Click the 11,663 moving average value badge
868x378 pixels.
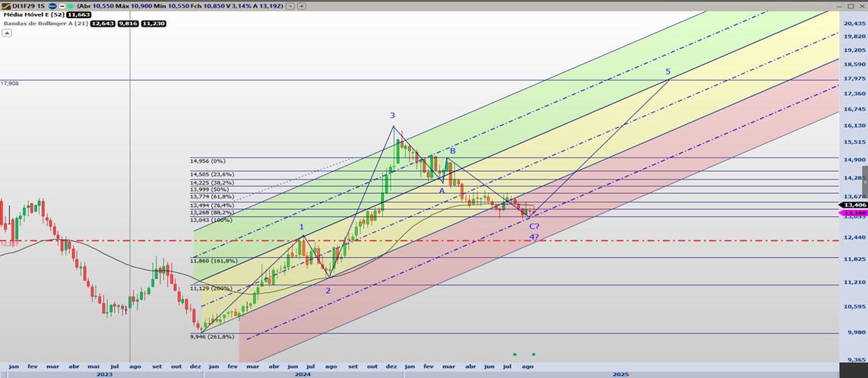[x=77, y=14]
